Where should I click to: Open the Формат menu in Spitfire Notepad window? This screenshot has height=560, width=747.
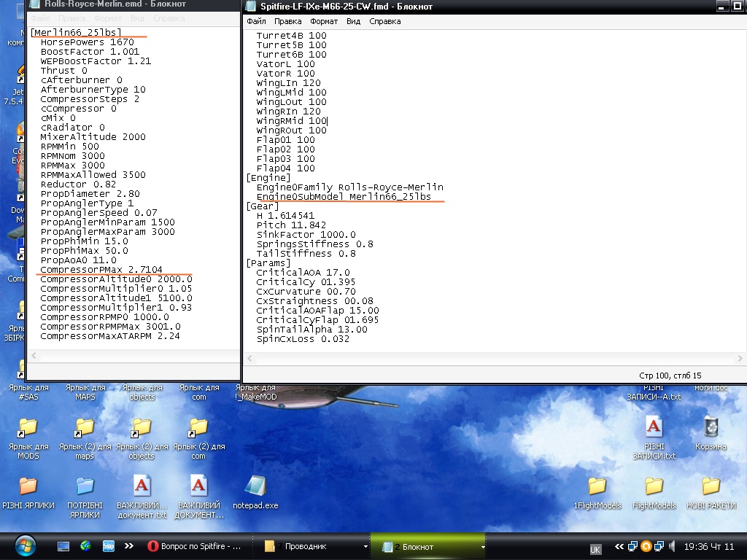pos(324,21)
